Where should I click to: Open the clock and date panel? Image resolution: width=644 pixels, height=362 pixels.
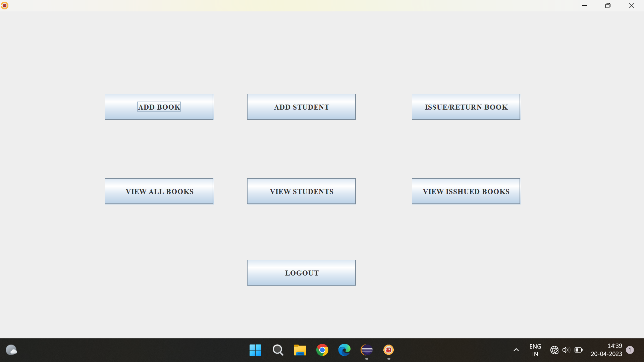(606, 350)
